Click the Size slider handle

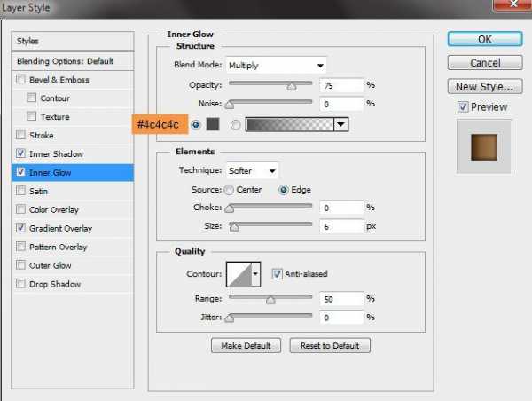pos(234,227)
